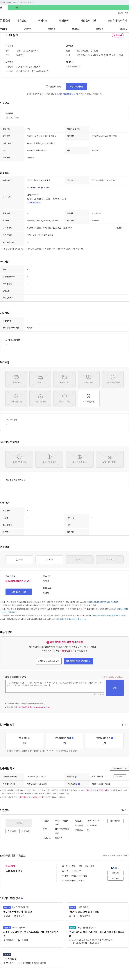129x980 pixels.
Task: Expand 채용 담당자 정보 열람하기
Action: [78, 661]
